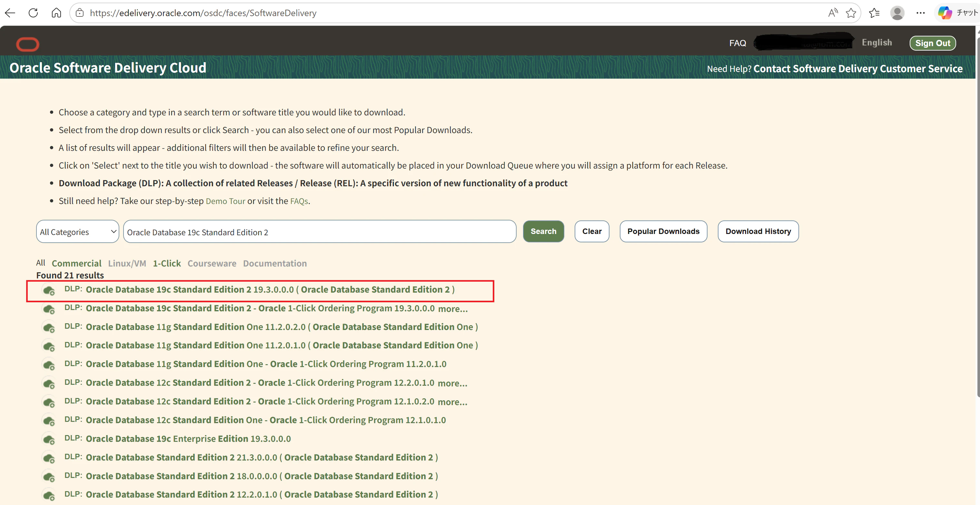
Task: Click cloud icon for Standard Edition 2 21.3.0.0.0
Action: coord(49,459)
